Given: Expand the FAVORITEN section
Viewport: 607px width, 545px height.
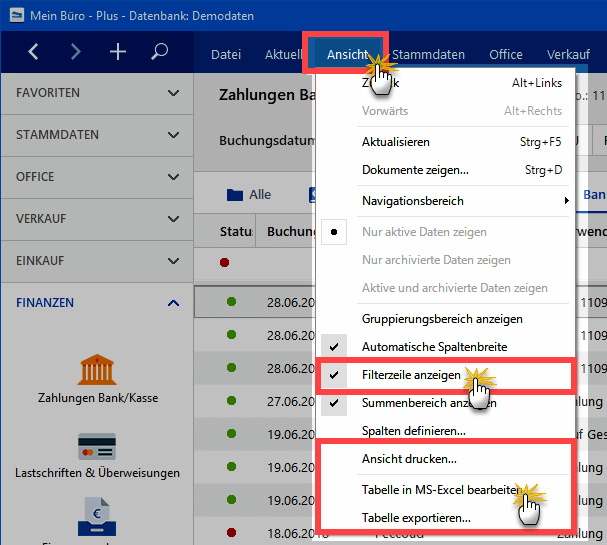Looking at the screenshot, I should tap(97, 93).
